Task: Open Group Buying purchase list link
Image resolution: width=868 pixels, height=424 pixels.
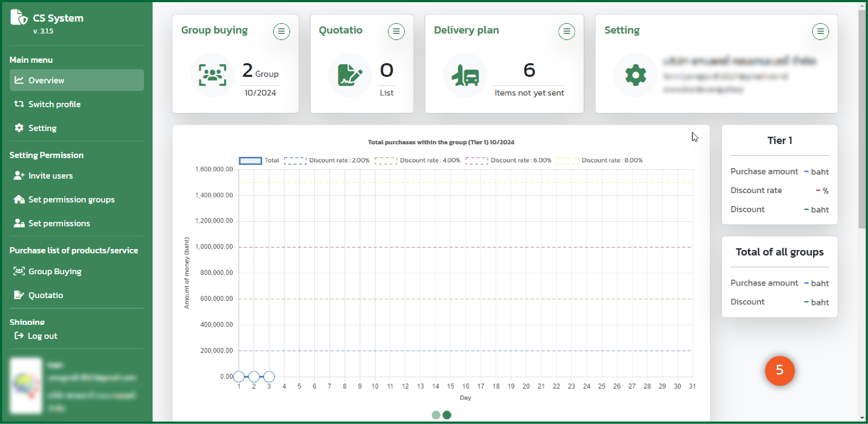Action: tap(54, 271)
